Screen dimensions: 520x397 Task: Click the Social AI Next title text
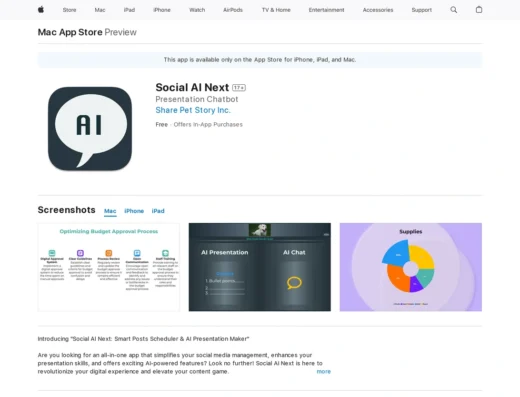[192, 87]
